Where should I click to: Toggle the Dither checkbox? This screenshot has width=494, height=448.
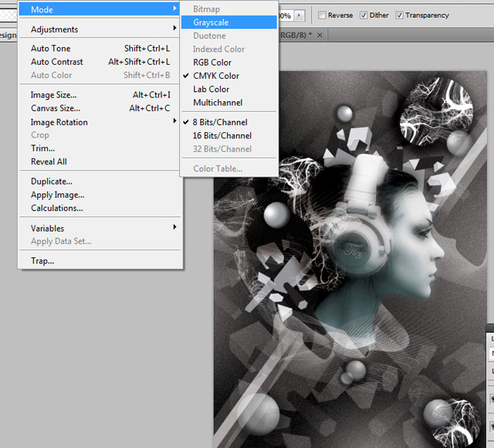pyautogui.click(x=364, y=15)
